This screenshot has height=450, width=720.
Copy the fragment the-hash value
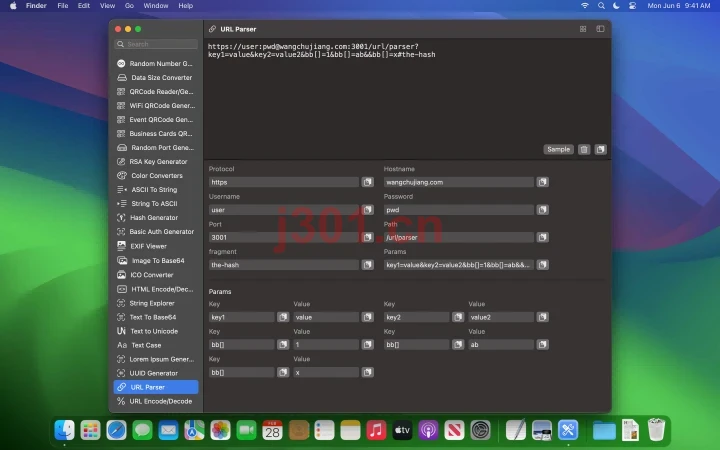(367, 265)
